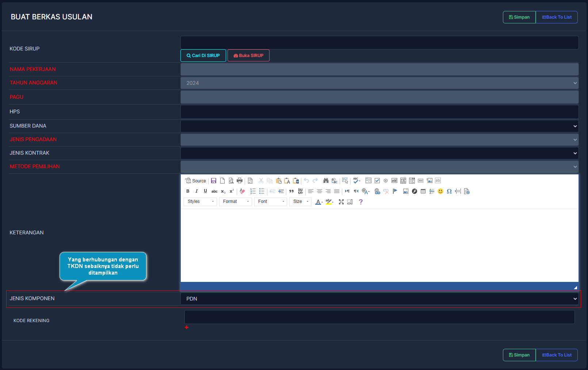Open the About CKEditor question mark
The image size is (588, 370).
pos(361,202)
